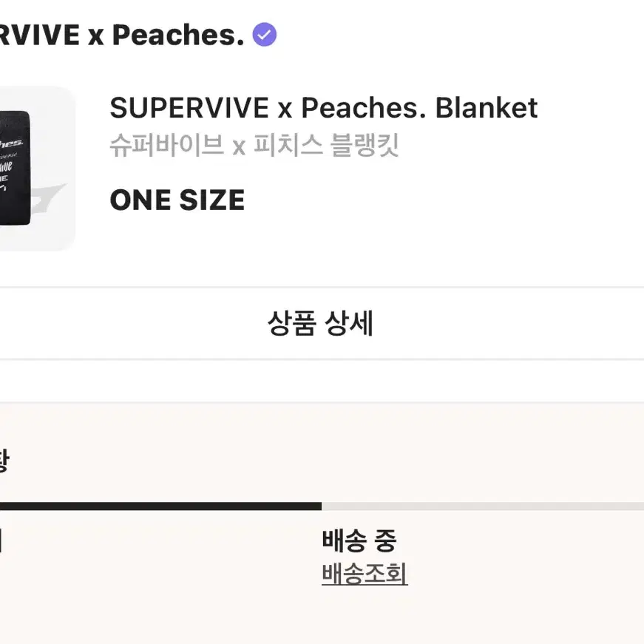This screenshot has height=644, width=644.
Task: Select the ONE SIZE option label
Action: (177, 200)
